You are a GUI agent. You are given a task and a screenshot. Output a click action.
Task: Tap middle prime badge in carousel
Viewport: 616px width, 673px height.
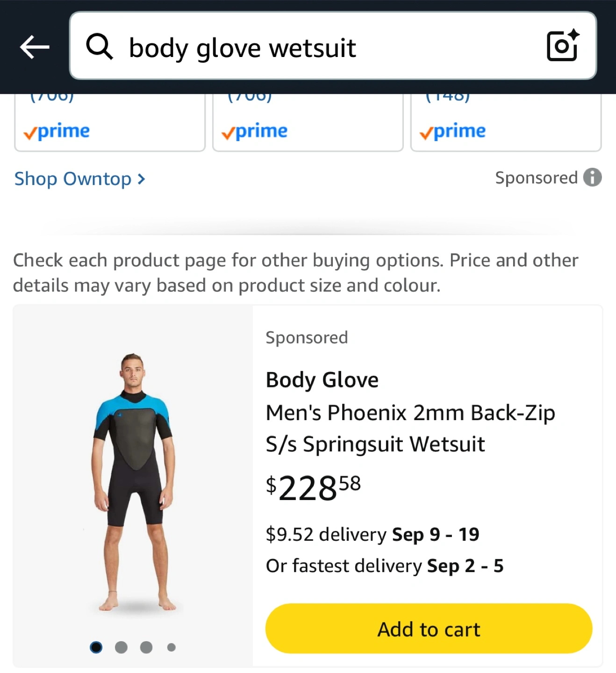tap(254, 131)
